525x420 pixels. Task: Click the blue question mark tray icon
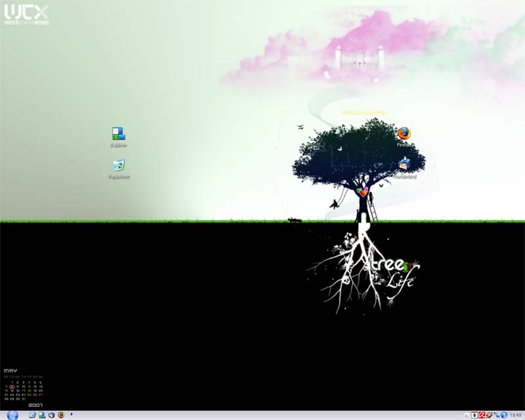(x=504, y=415)
